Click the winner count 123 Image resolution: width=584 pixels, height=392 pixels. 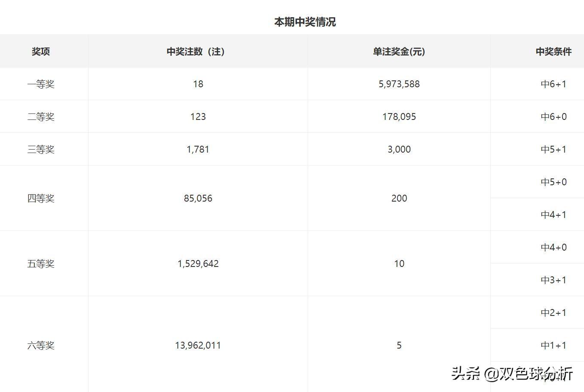tap(198, 116)
